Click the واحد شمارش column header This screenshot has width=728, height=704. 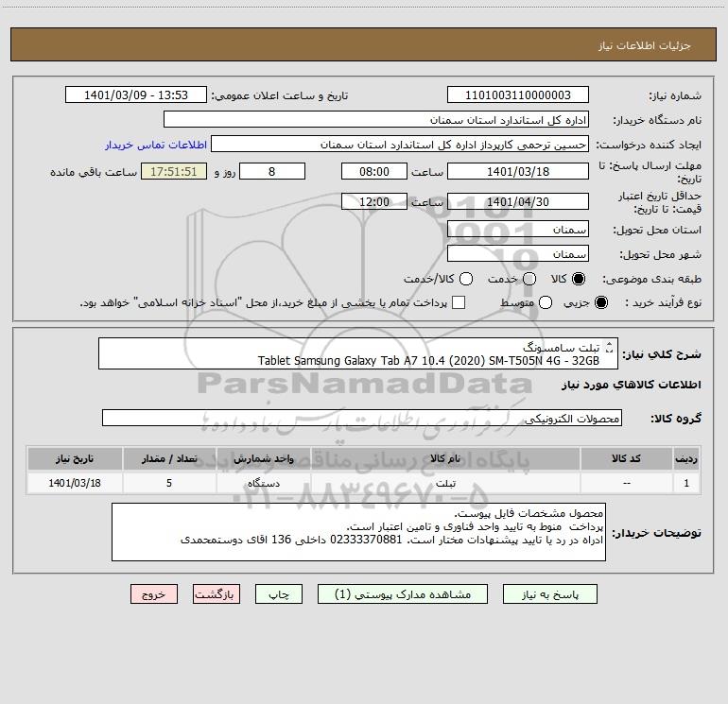click(x=264, y=458)
